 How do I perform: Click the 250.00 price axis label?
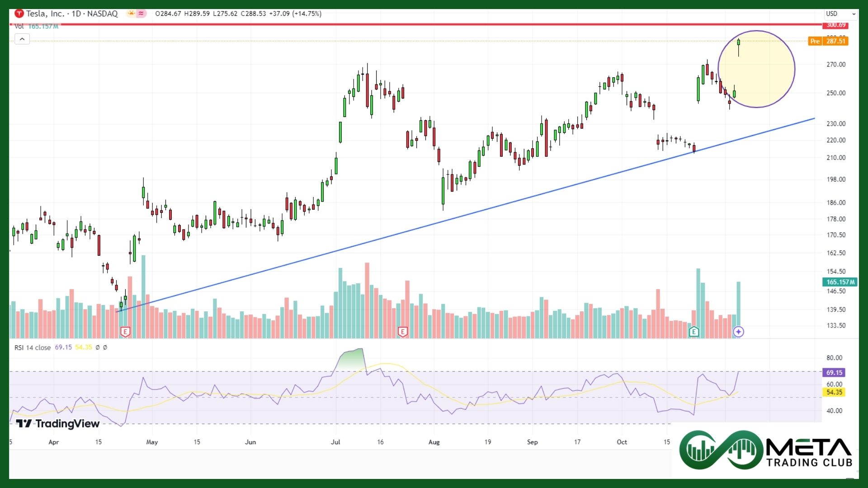(836, 93)
